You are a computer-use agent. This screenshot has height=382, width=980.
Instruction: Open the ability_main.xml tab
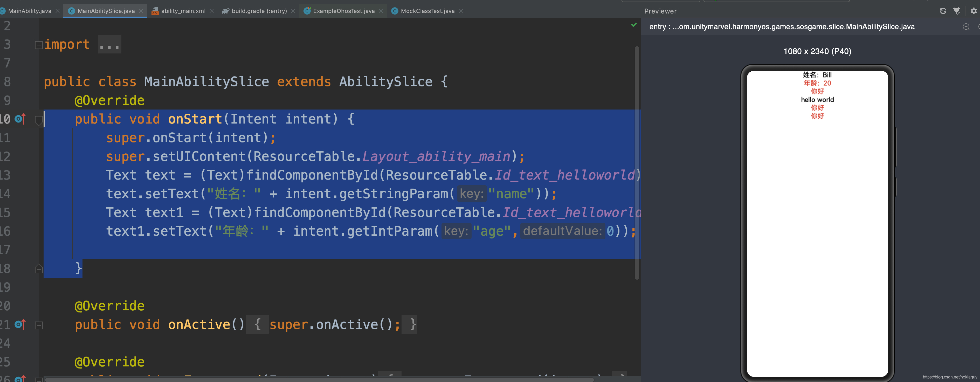tap(183, 11)
